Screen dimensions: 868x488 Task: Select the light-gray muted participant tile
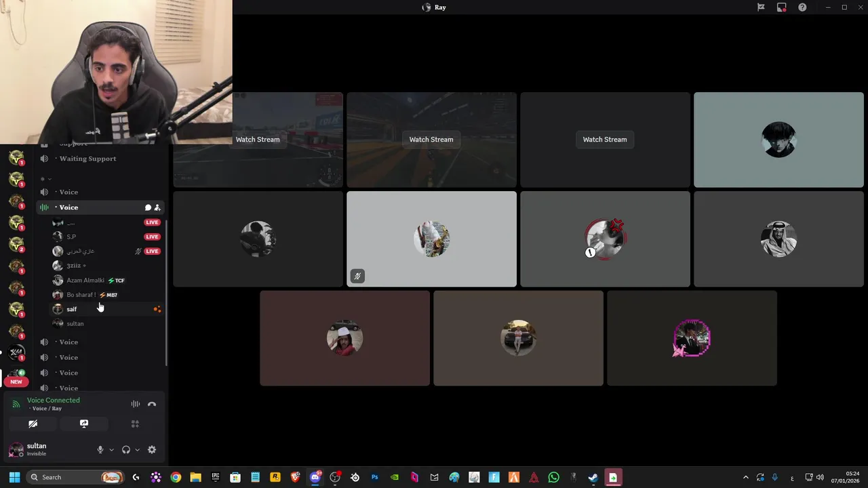tap(431, 239)
